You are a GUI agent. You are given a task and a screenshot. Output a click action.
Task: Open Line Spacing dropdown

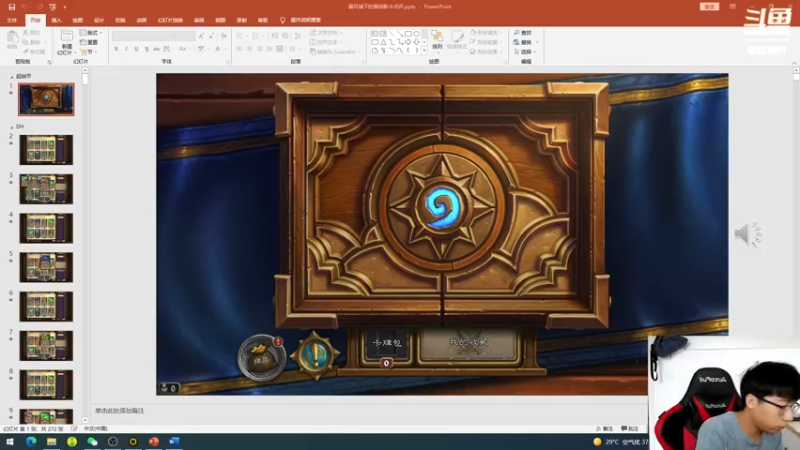coord(298,36)
